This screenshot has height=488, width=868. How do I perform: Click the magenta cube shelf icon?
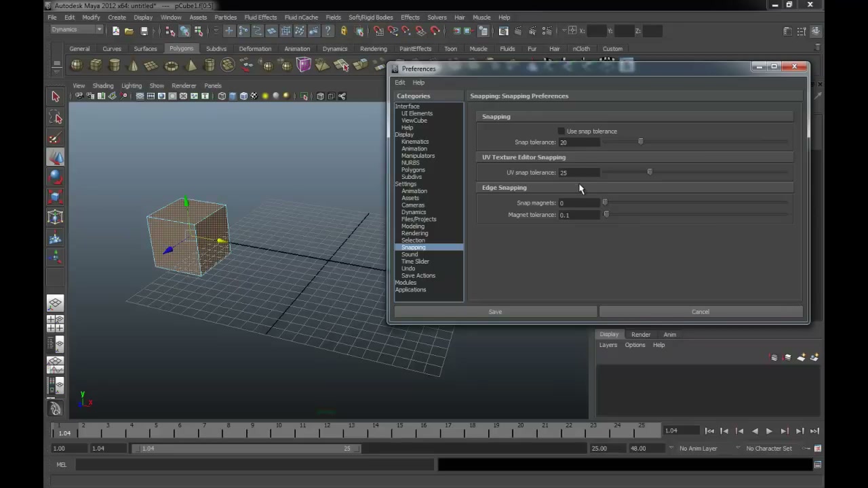303,65
